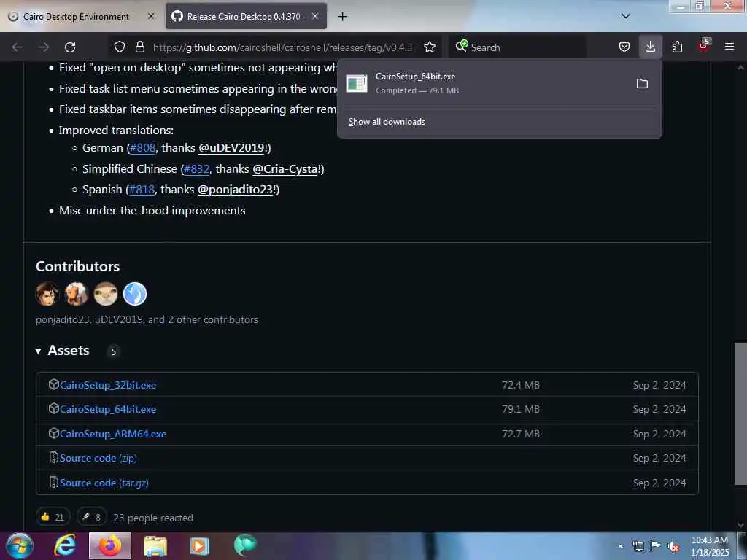Viewport: 747px width, 560px height.
Task: Open the tracking protection shield icon
Action: click(x=120, y=47)
